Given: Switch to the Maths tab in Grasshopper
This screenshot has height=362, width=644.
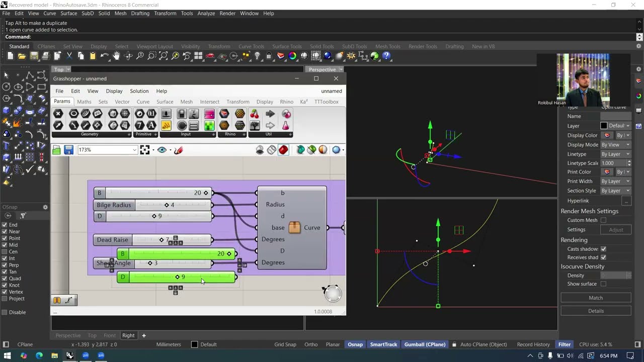Looking at the screenshot, I should [84, 102].
